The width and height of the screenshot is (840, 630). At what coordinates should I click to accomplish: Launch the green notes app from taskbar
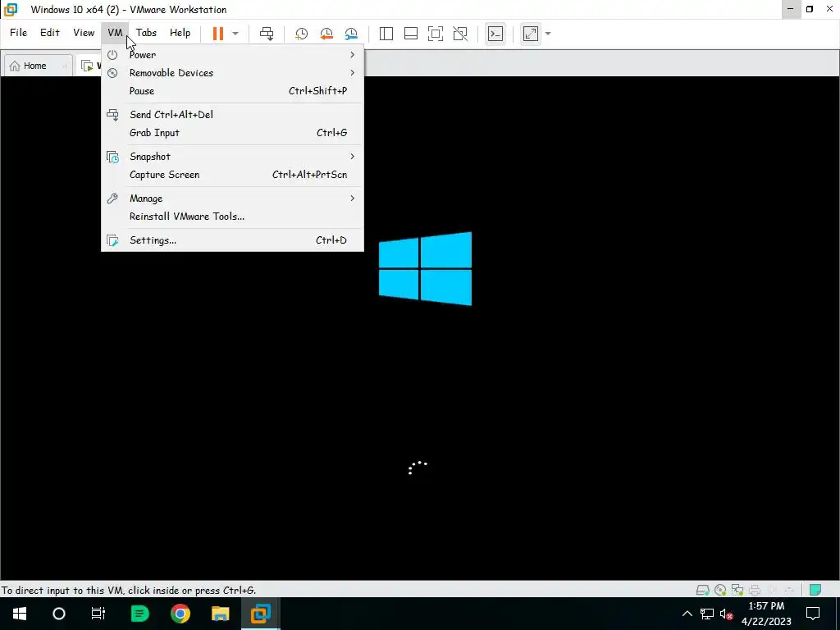tap(139, 614)
